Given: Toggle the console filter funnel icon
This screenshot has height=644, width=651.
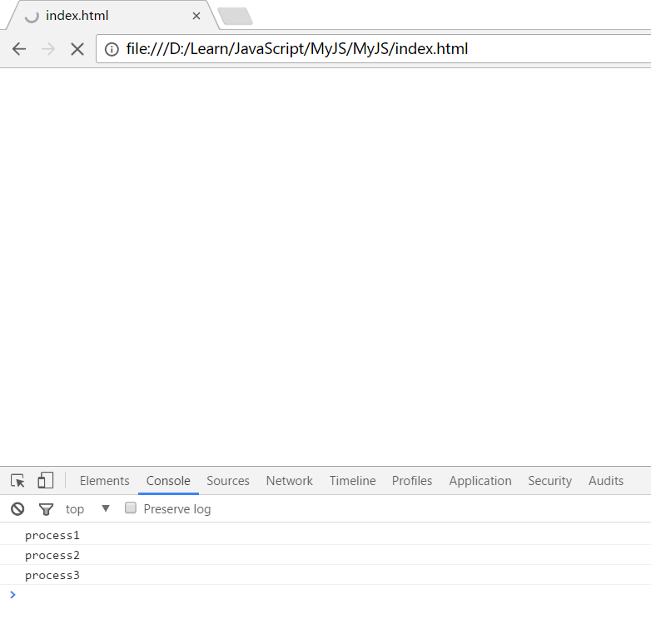Looking at the screenshot, I should (46, 508).
